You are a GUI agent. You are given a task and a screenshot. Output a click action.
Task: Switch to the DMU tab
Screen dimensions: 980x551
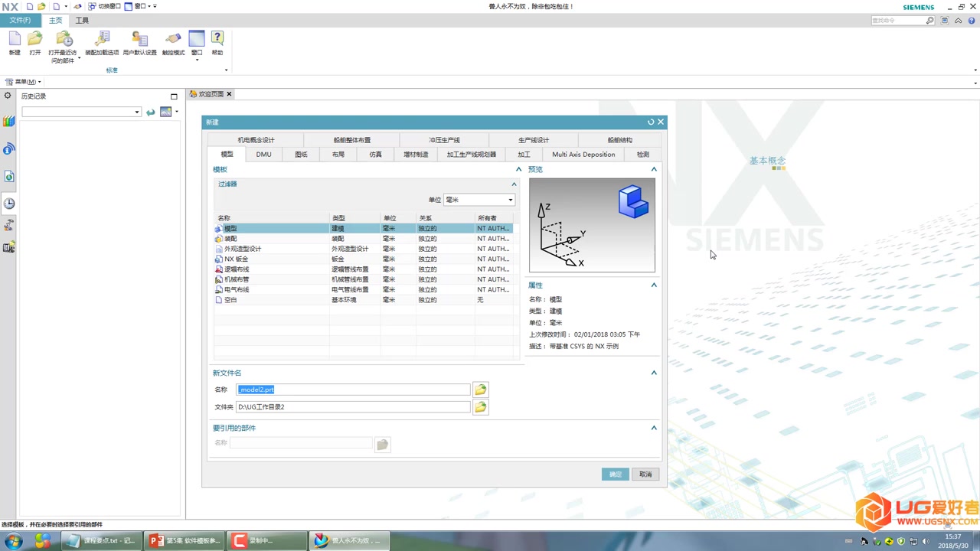(263, 155)
